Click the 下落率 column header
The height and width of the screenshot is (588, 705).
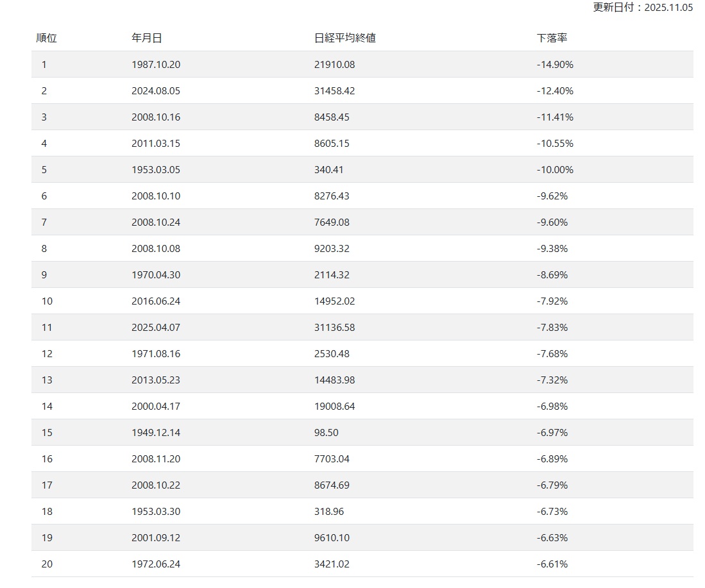[552, 38]
